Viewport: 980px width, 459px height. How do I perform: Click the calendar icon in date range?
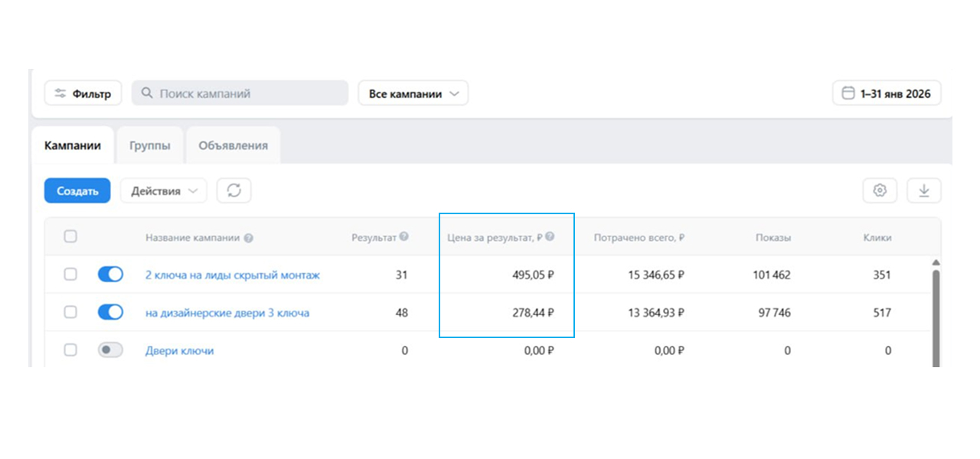(848, 93)
